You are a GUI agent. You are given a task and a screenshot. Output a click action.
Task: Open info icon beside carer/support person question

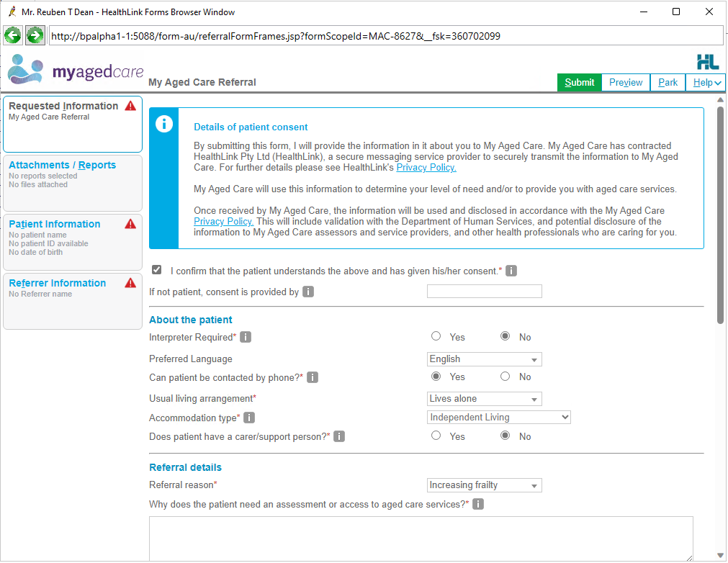pyautogui.click(x=339, y=436)
